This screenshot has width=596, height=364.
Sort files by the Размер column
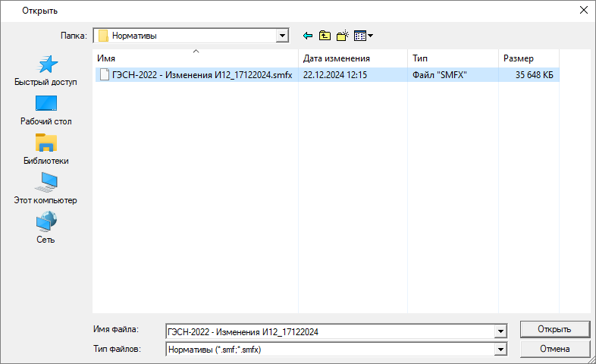coord(528,58)
